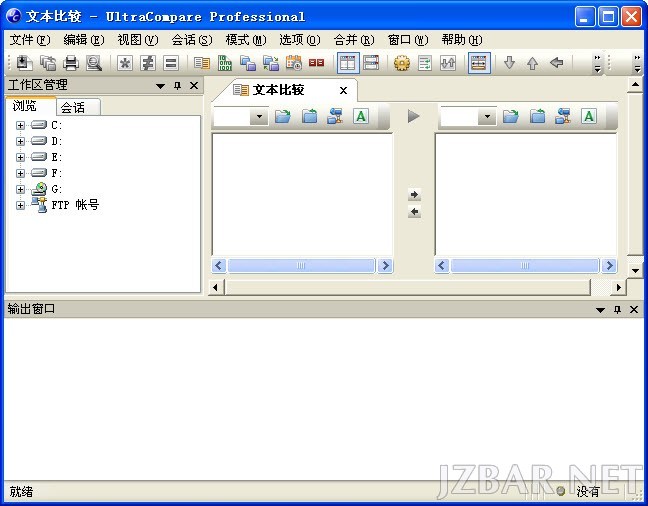Expand the D: drive node

click(20, 141)
